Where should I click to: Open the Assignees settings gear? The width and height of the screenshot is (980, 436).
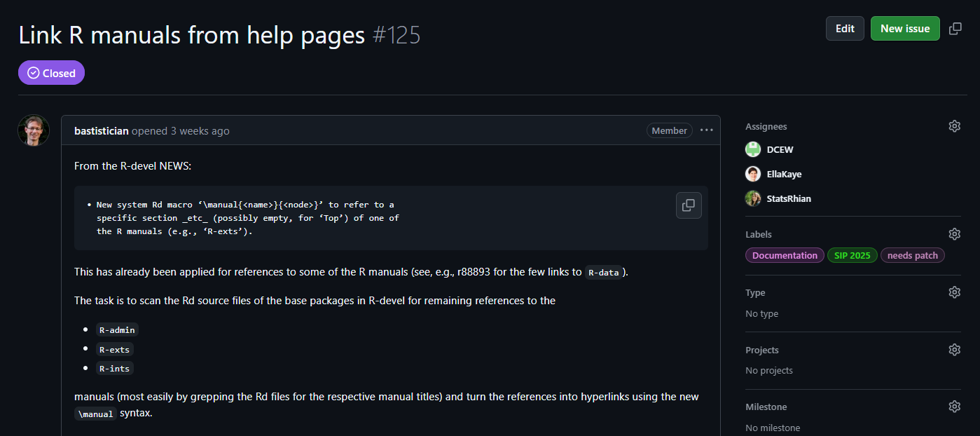tap(954, 125)
